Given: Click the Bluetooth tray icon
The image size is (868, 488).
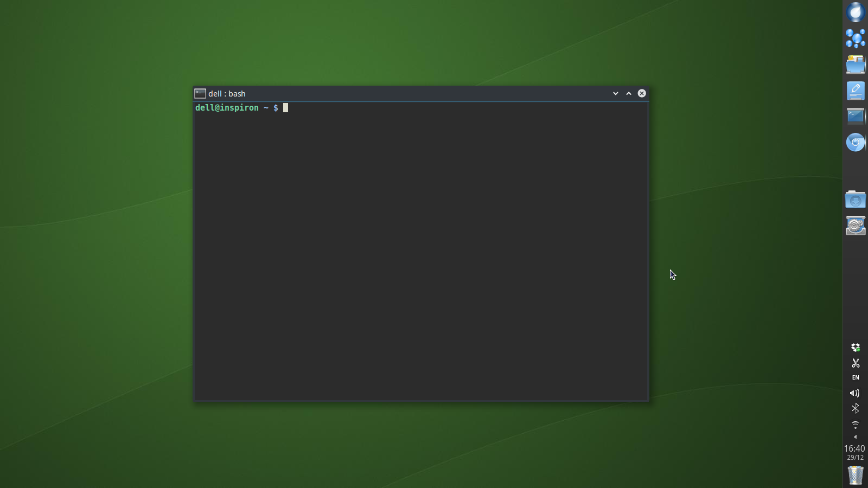Looking at the screenshot, I should click(856, 408).
